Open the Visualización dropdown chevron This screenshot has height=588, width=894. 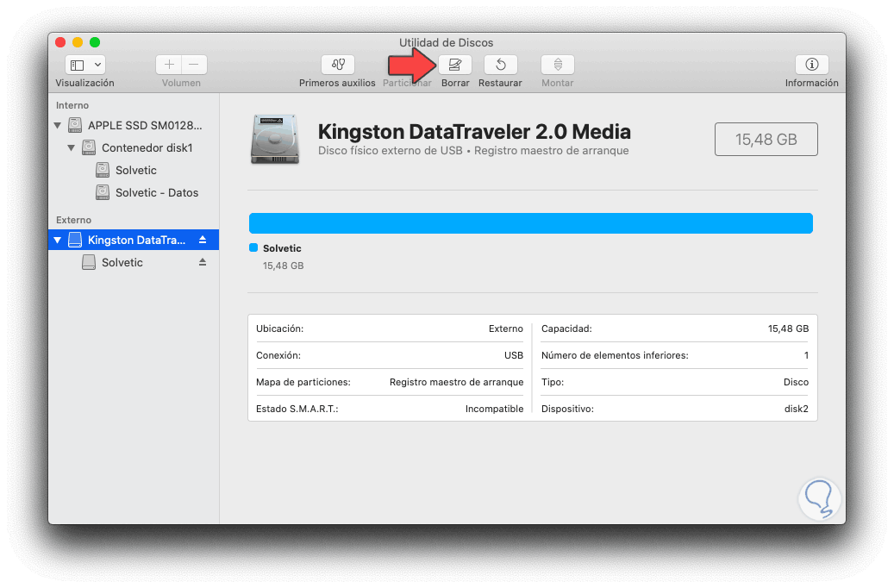click(x=98, y=65)
